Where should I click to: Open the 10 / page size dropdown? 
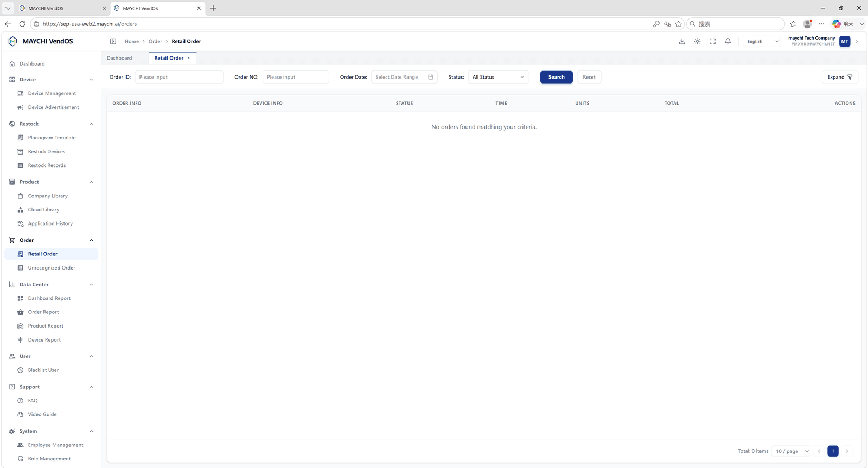[792, 451]
